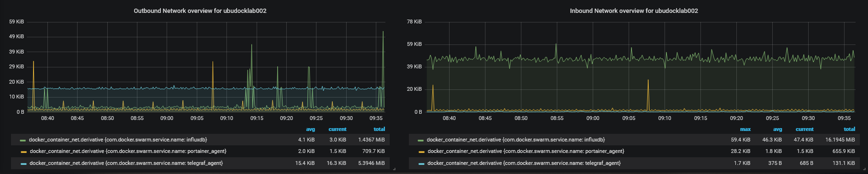868x174 pixels.
Task: Click 09:15 time label on Outbound graph
Action: (257, 118)
